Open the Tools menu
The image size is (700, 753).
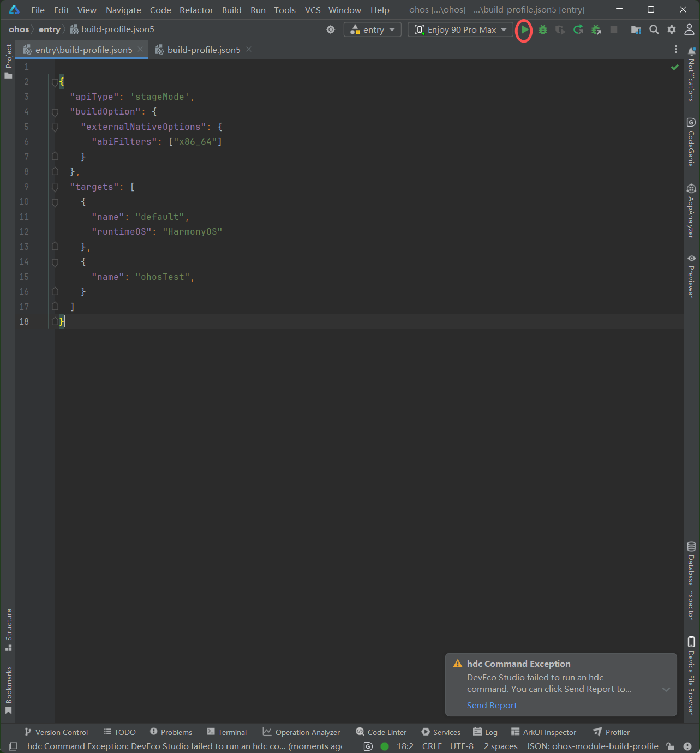285,10
